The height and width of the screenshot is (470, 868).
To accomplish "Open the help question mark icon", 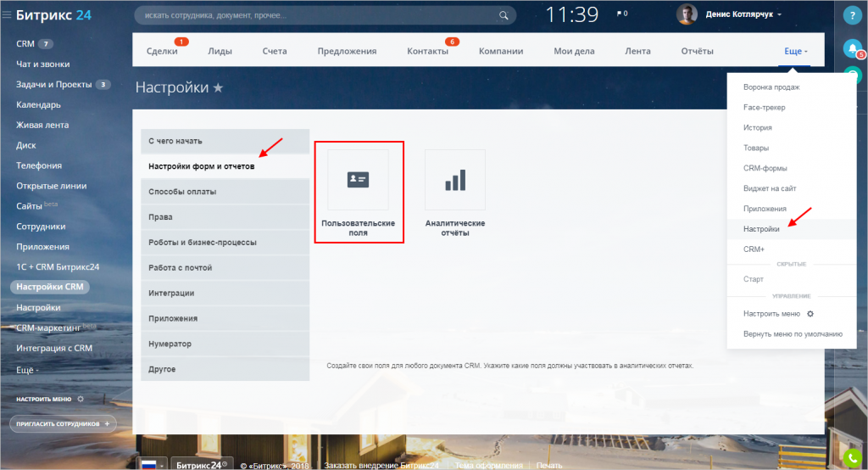I will 853,16.
